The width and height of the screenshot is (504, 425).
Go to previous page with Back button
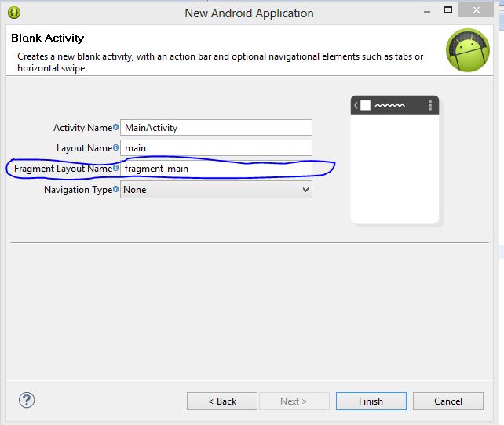[x=222, y=401]
